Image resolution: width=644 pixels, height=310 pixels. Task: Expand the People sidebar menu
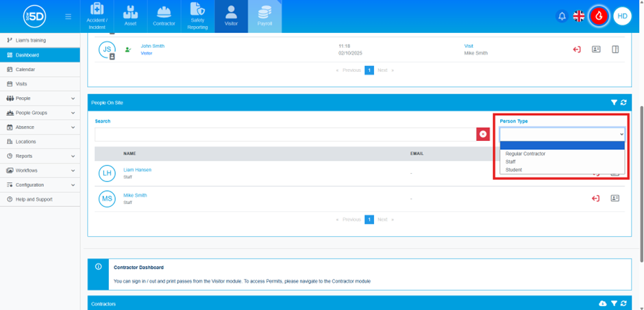pyautogui.click(x=40, y=99)
